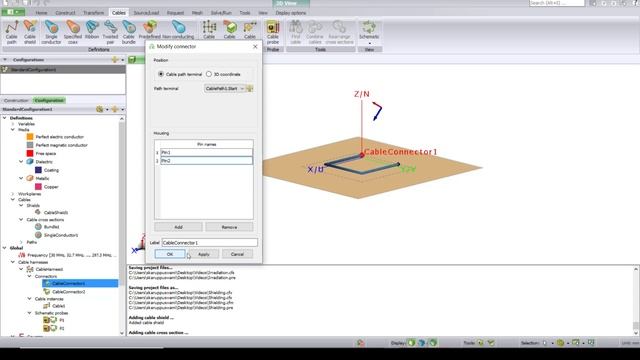Collapse the Schematic probes node
The image size is (640, 360).
(29, 313)
